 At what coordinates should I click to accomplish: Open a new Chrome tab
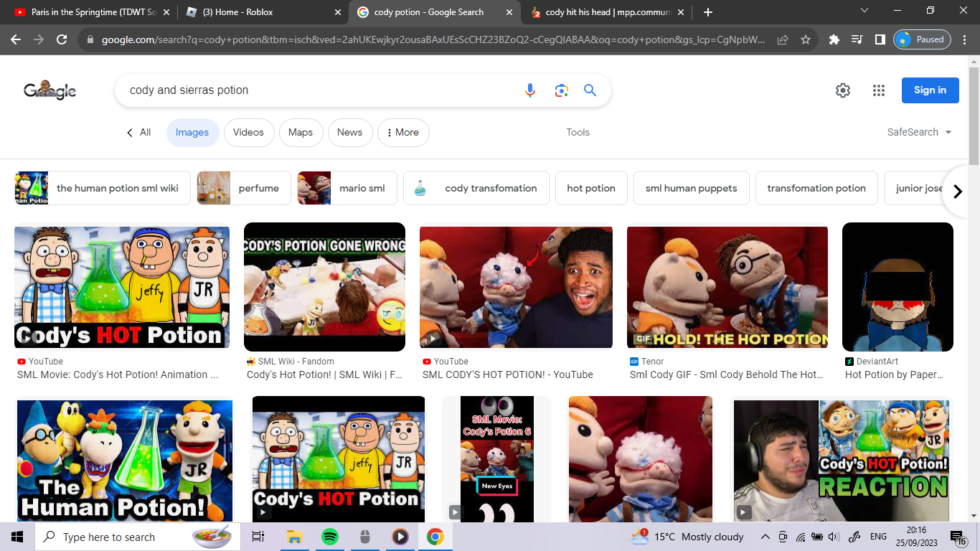(x=708, y=12)
